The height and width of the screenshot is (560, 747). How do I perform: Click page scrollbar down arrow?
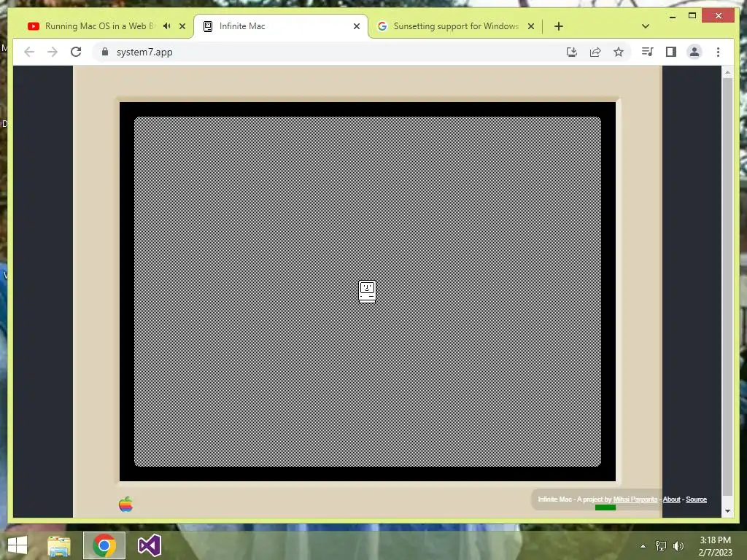(x=727, y=511)
